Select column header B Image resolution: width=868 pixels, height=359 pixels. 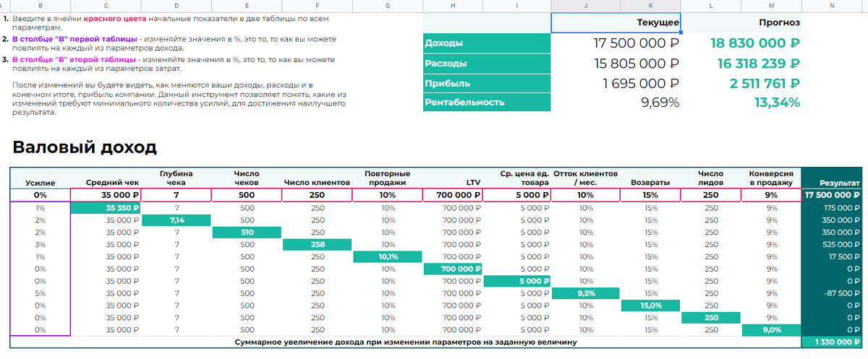click(40, 6)
